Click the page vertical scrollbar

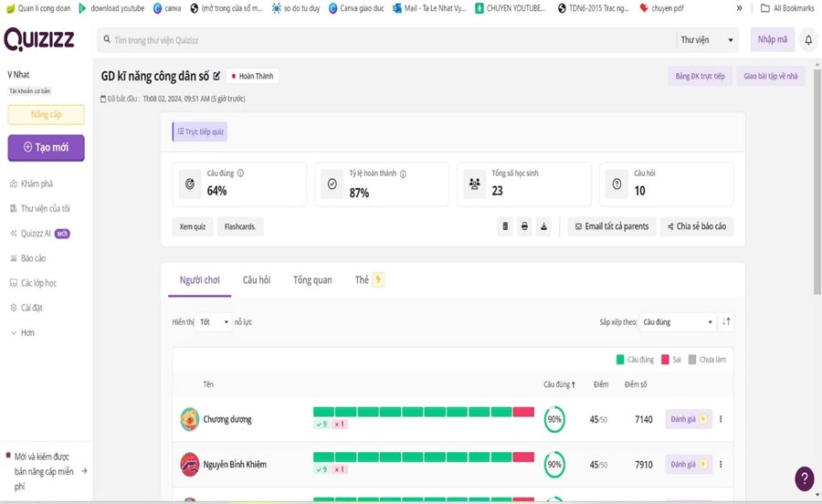pos(817,181)
